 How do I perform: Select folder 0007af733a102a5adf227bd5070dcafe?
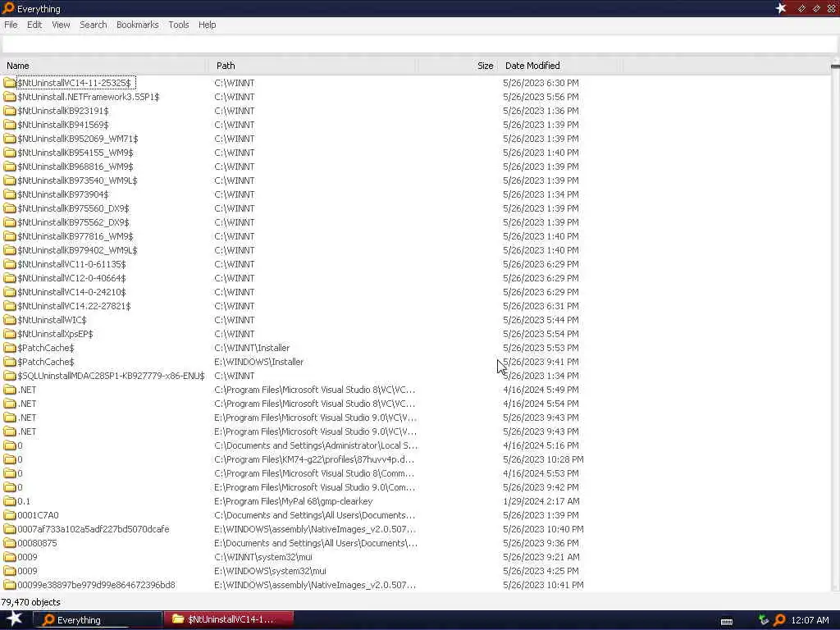(94, 529)
